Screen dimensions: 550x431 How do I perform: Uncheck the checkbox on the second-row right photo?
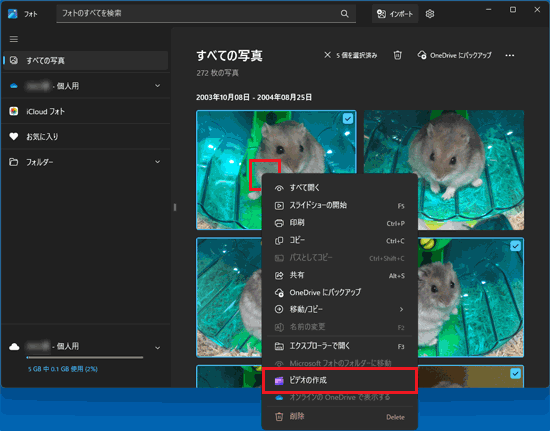coord(515,246)
